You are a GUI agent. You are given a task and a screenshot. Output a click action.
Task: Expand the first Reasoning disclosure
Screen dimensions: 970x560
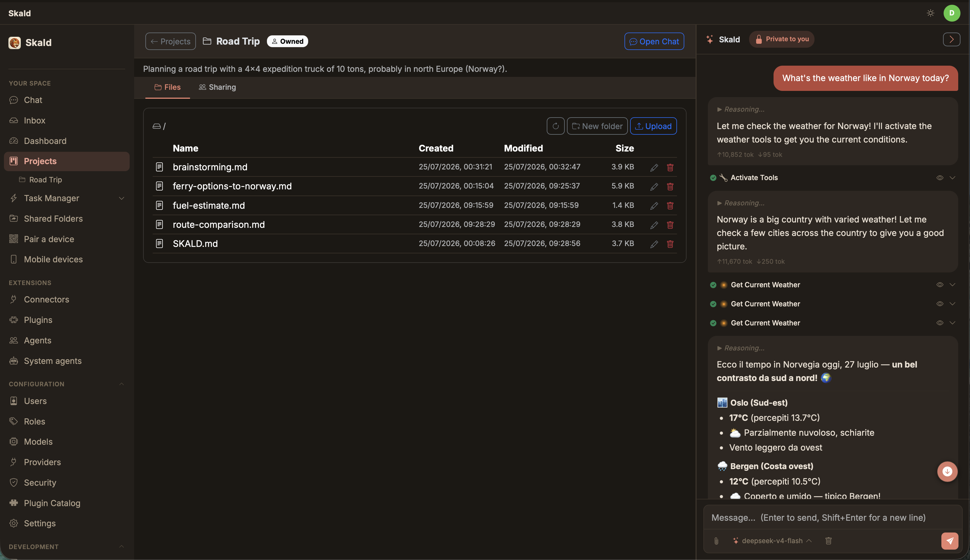tap(741, 109)
